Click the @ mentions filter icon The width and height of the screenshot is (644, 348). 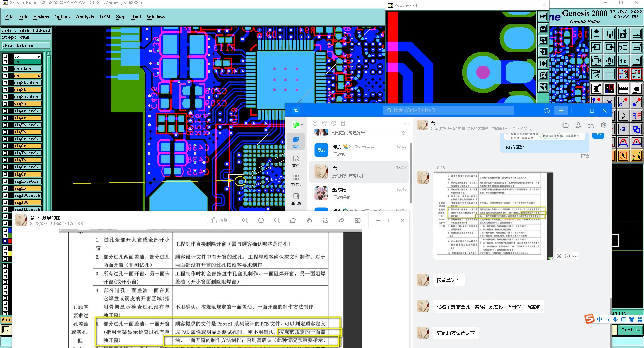click(x=315, y=123)
